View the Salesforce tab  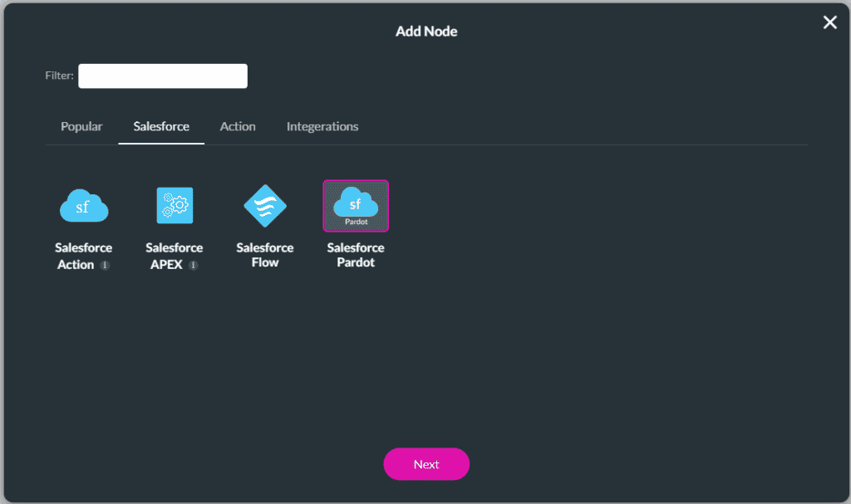click(x=160, y=126)
